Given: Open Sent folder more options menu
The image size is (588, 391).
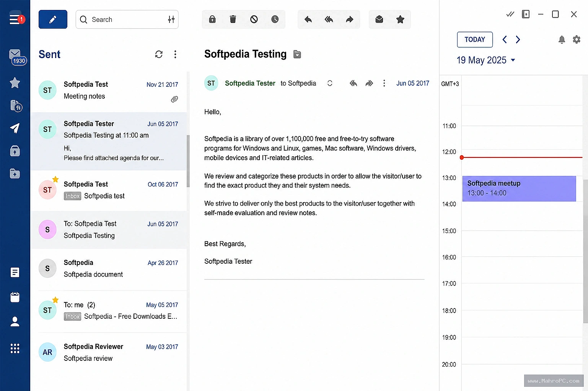Looking at the screenshot, I should 175,54.
